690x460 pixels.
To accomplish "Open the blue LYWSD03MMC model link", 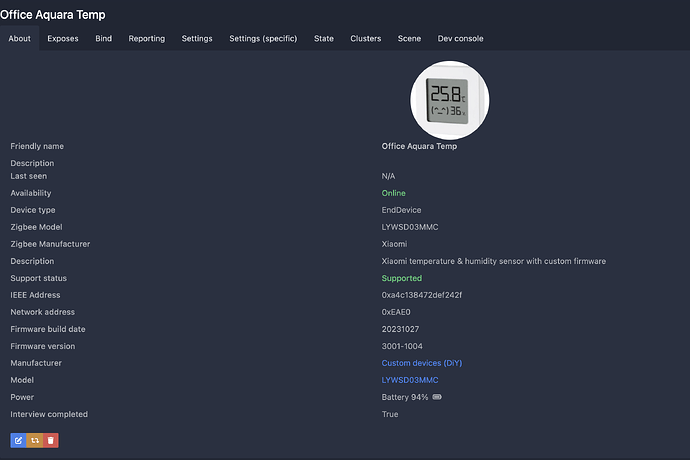I will pyautogui.click(x=410, y=380).
